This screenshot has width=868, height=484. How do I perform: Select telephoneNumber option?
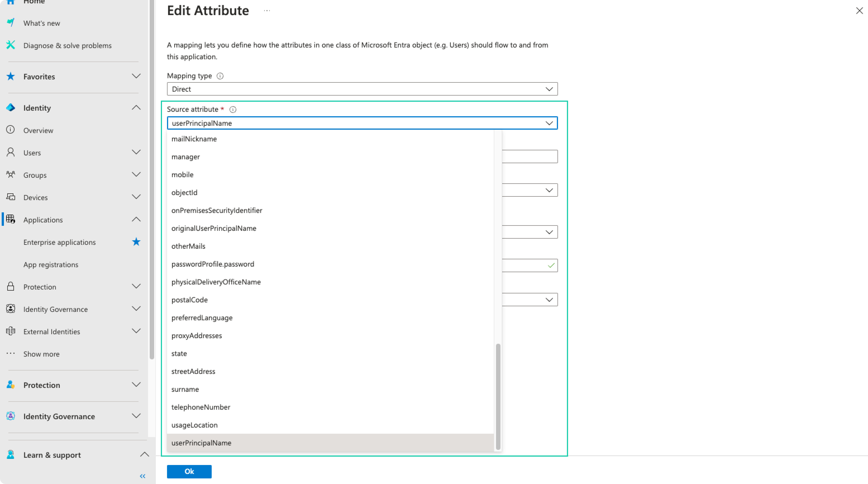(x=330, y=407)
